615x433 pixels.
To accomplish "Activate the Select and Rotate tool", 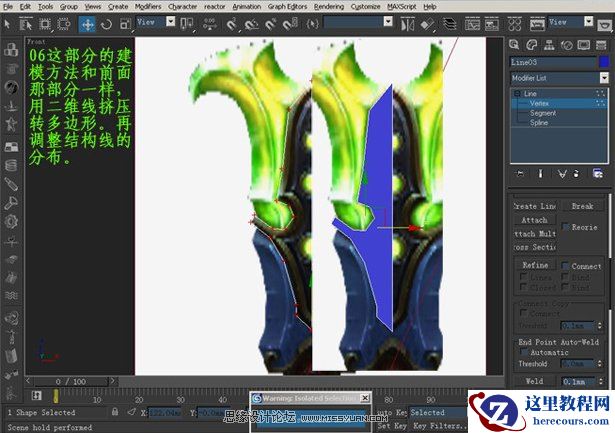I will click(106, 24).
